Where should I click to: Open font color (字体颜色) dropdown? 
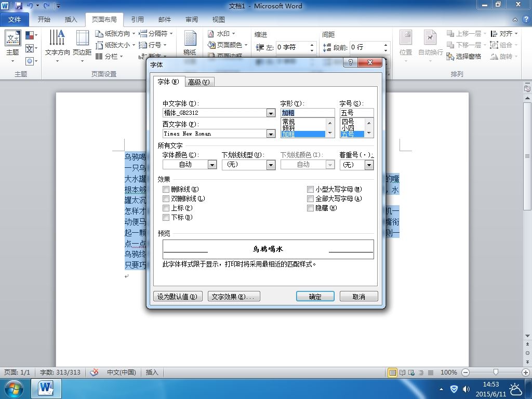point(212,165)
